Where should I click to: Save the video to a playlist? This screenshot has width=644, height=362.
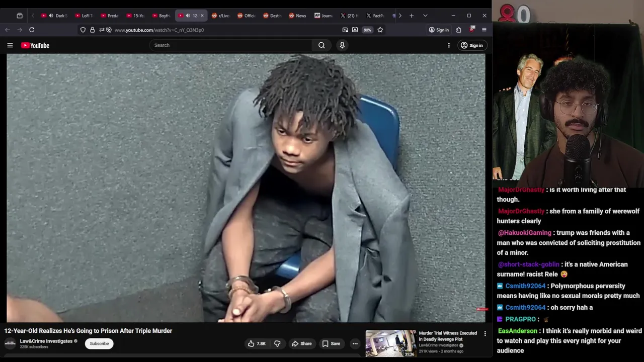click(x=331, y=343)
